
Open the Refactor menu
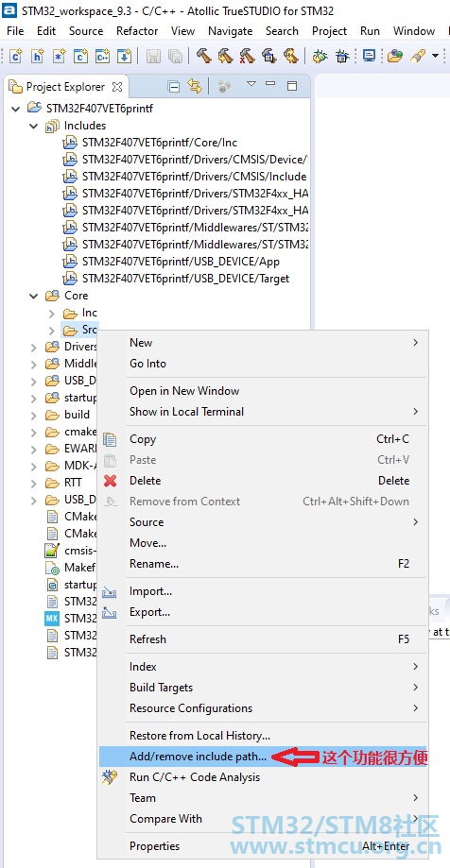pos(137,31)
